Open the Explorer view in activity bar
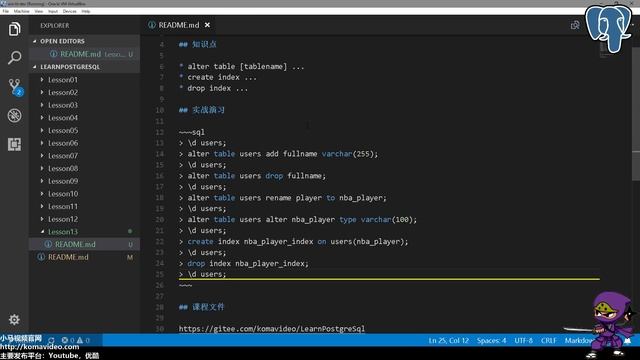 14,29
